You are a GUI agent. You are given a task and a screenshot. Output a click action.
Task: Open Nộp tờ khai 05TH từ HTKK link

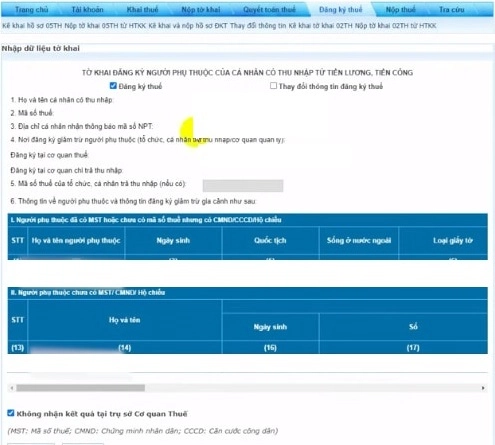click(x=105, y=26)
